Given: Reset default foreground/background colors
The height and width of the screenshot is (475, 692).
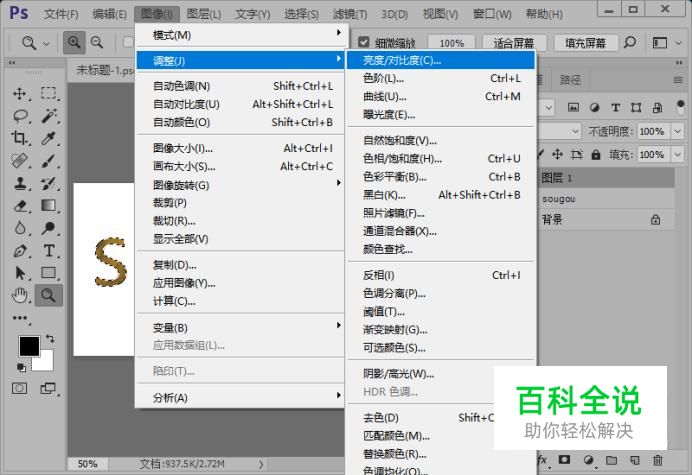Looking at the screenshot, I should click(21, 367).
